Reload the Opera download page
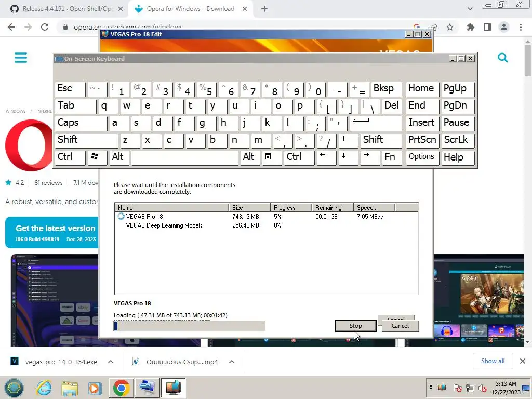Screen dimensions: 532x399 [x=45, y=27]
